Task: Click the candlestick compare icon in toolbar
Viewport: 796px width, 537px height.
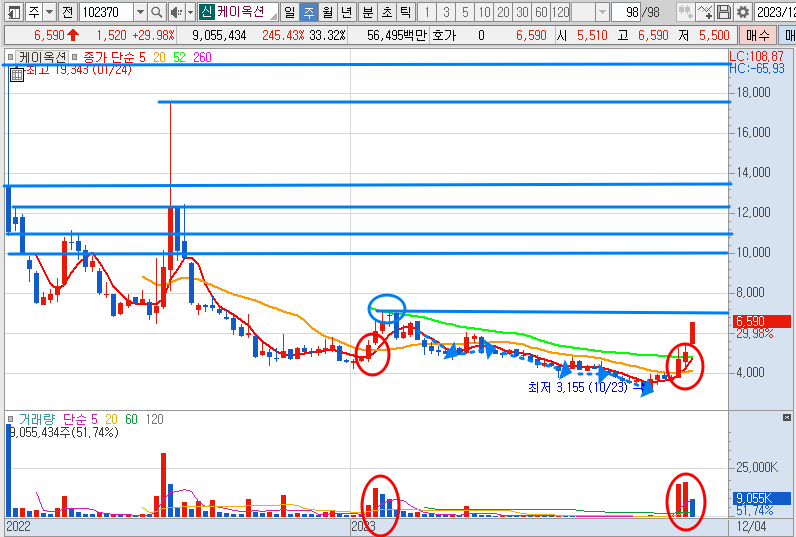Action: click(685, 12)
